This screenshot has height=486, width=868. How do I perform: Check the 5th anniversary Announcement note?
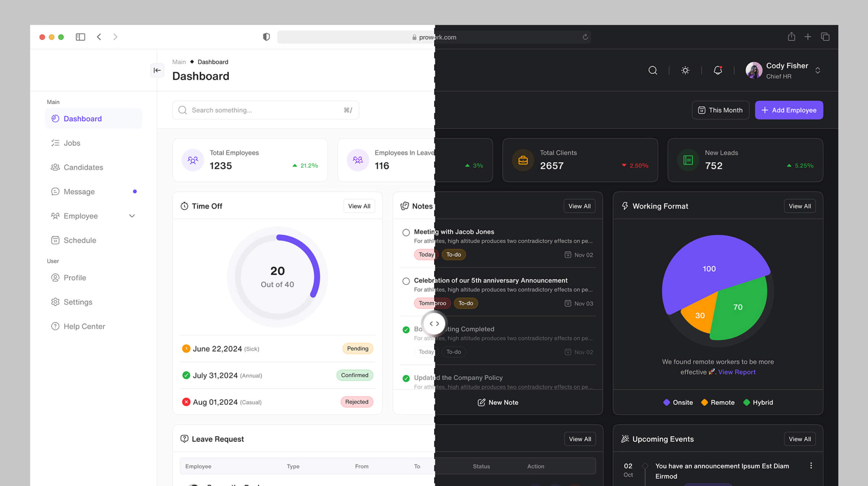[406, 281]
